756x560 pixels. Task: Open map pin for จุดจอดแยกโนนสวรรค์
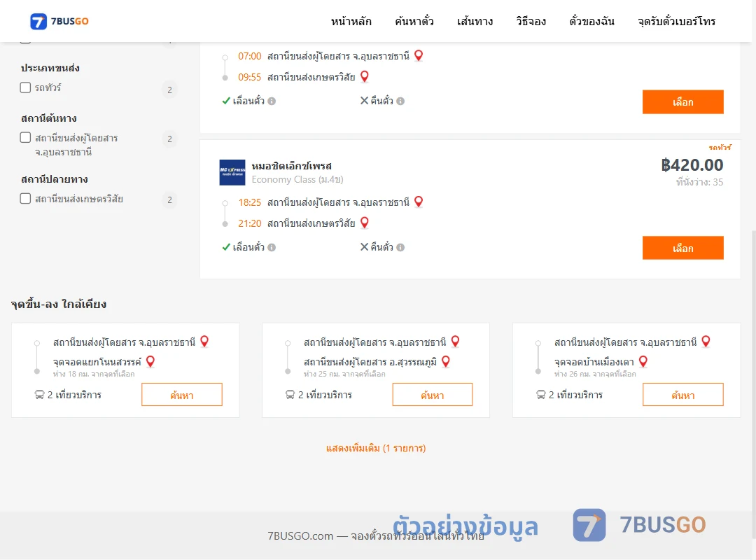click(150, 361)
